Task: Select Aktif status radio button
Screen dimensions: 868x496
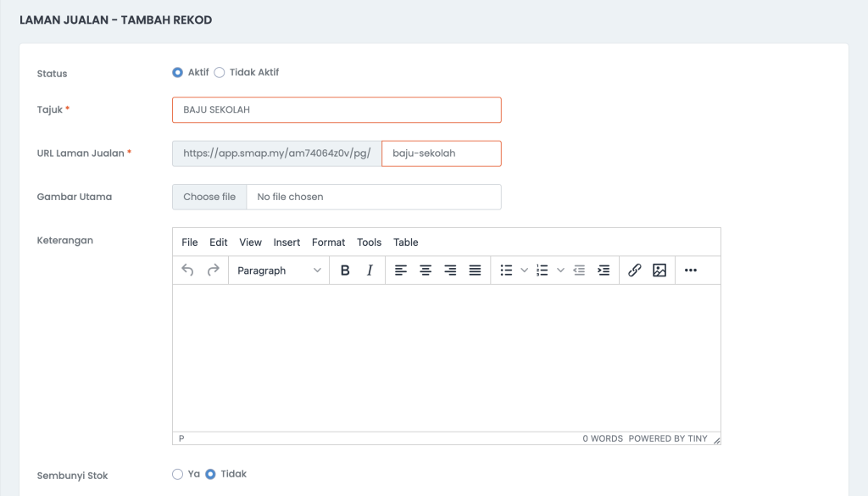Action: [178, 73]
